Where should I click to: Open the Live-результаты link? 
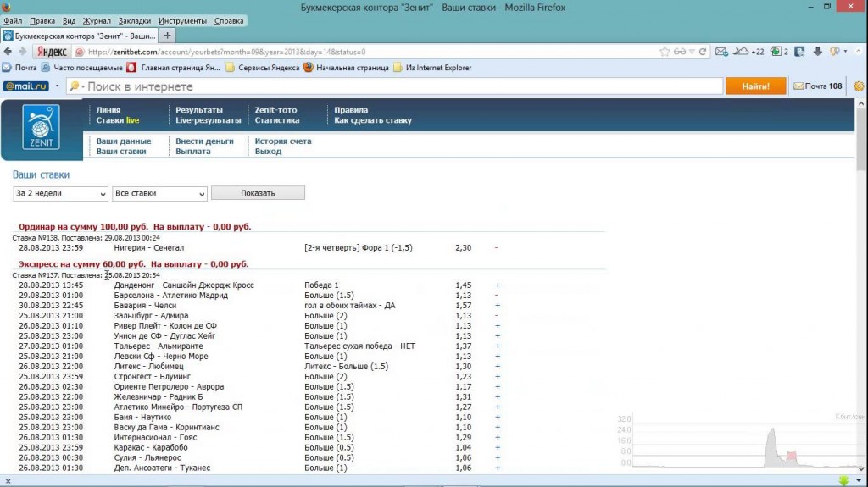tap(209, 120)
